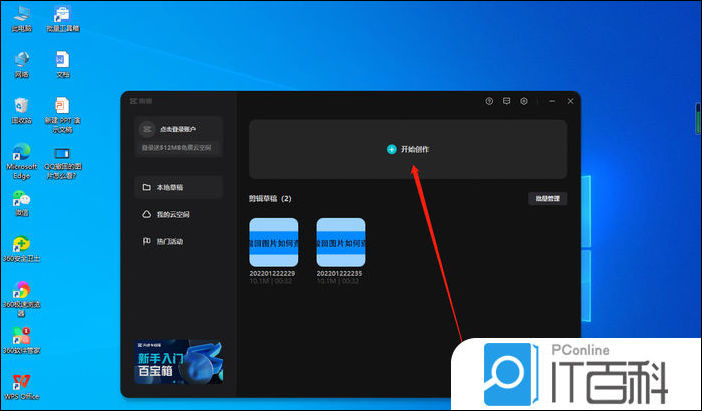
Task: Click the 512MB free cloud space hint
Action: pyautogui.click(x=176, y=147)
